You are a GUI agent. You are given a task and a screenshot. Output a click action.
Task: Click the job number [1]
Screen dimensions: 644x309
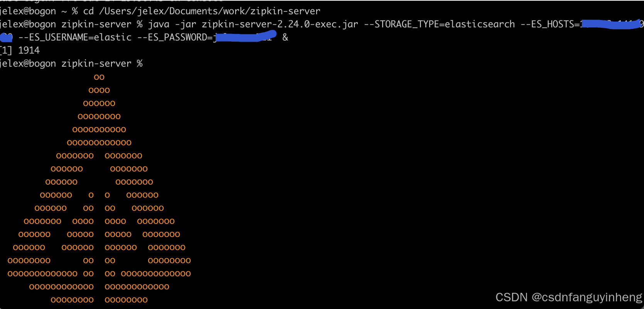pyautogui.click(x=6, y=50)
